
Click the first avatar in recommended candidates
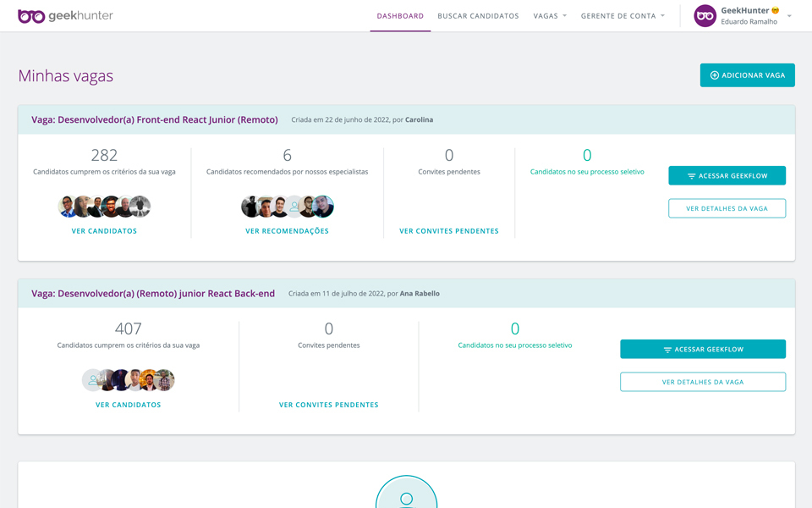click(250, 207)
